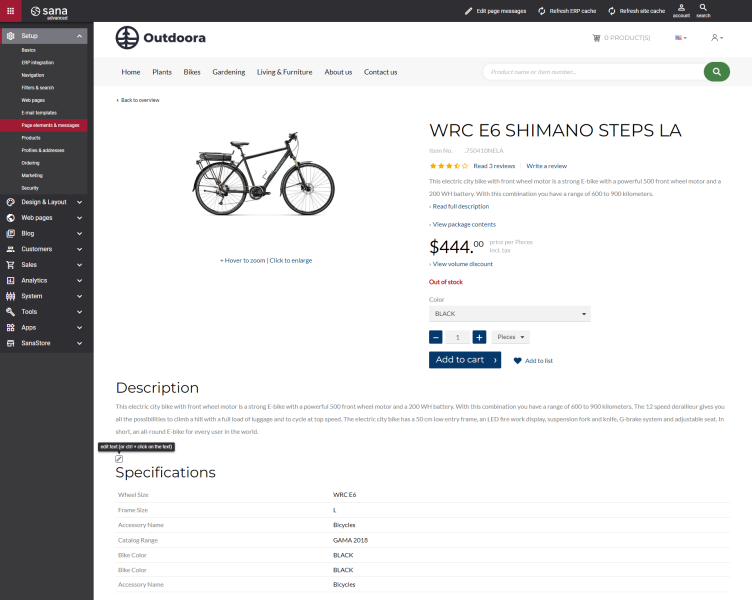
Task: Open the Pieces unit dropdown
Action: (510, 337)
